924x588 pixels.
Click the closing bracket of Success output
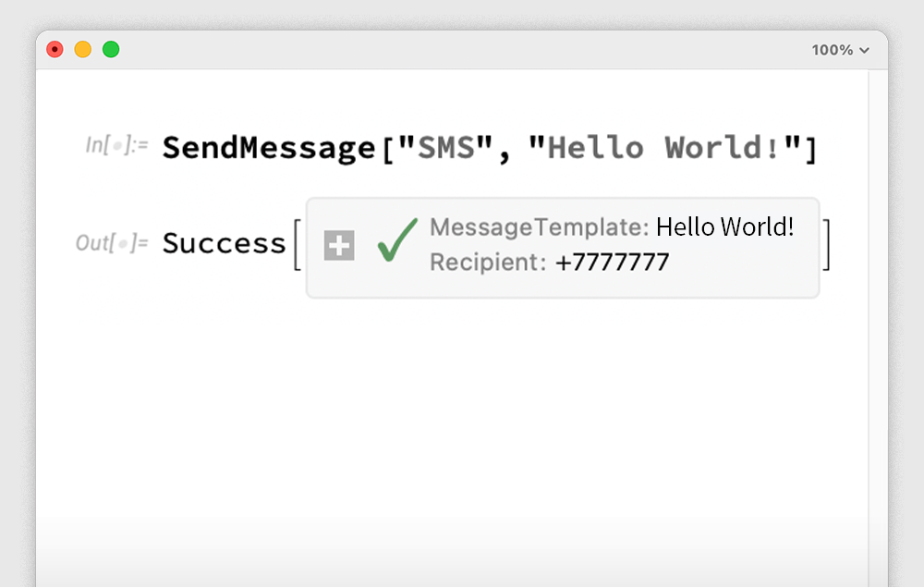tap(827, 245)
